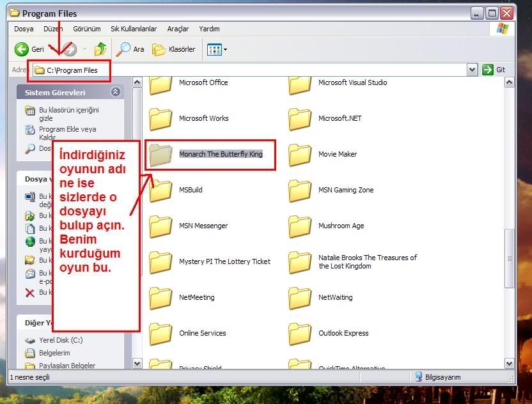
Task: Click Bu klasörün içeriğini gizle link
Action: [69, 114]
